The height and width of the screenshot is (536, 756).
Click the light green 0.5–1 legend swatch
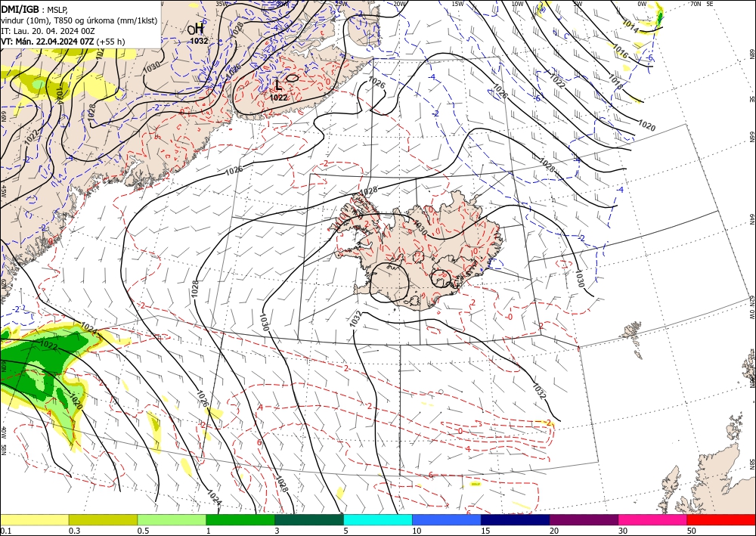point(172,519)
